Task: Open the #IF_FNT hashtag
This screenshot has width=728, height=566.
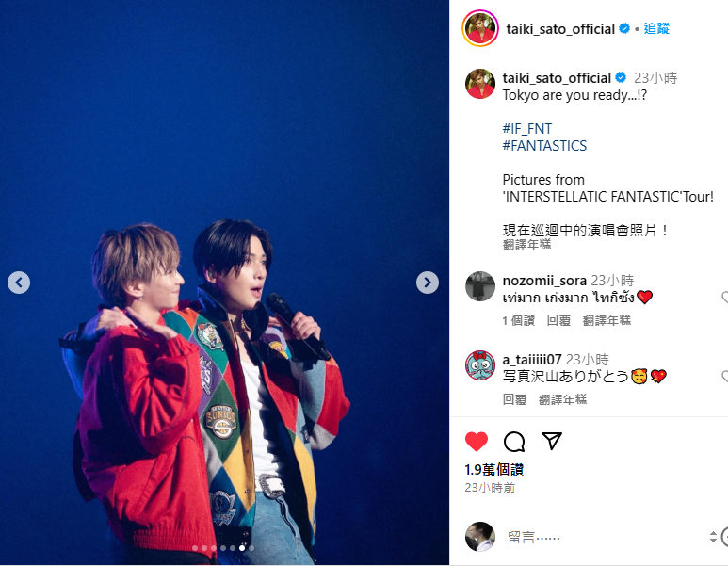Action: click(x=527, y=129)
